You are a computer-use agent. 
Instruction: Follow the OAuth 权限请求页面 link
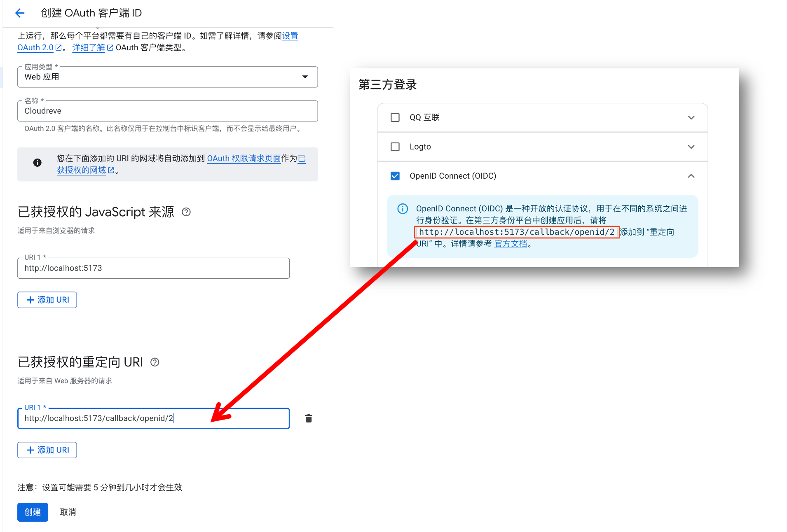[244, 159]
